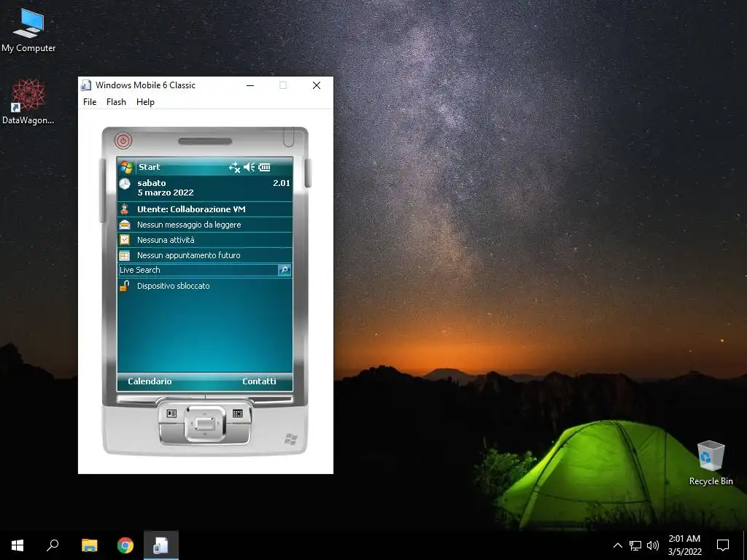Select the Recycle Bin icon
This screenshot has width=747, height=560.
tap(711, 463)
